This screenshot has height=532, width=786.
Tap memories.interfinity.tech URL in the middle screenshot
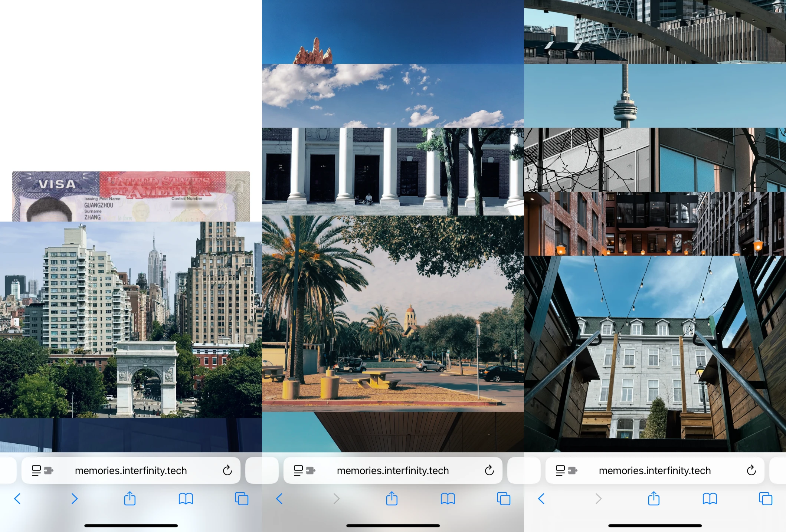[393, 470]
